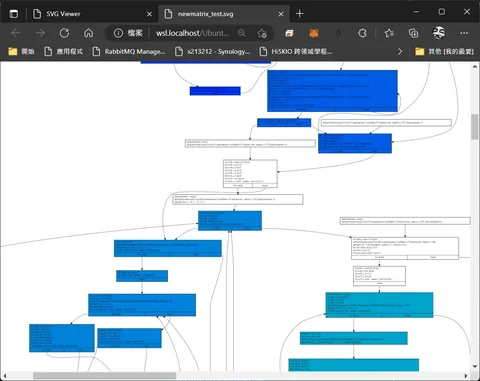View site information icon in address bar
Image resolution: width=480 pixels, height=381 pixels.
pyautogui.click(x=118, y=33)
